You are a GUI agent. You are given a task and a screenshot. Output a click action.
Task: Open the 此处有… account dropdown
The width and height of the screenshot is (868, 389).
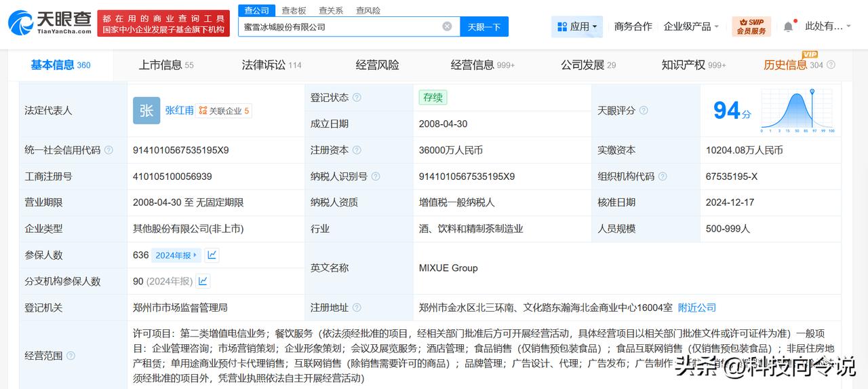829,26
